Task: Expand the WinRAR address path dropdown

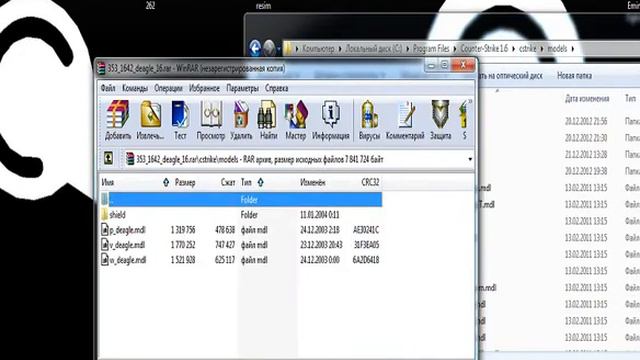Action: coord(470,159)
